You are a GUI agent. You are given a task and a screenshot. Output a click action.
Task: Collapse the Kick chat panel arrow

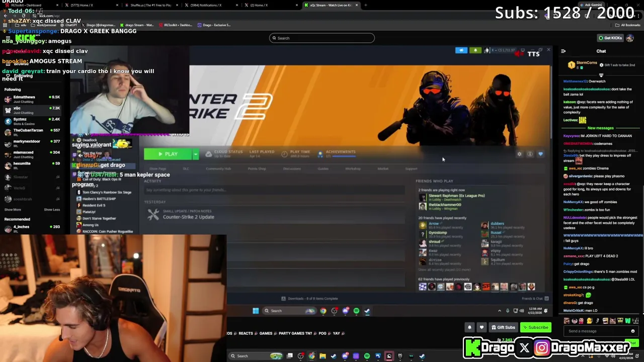(x=563, y=51)
